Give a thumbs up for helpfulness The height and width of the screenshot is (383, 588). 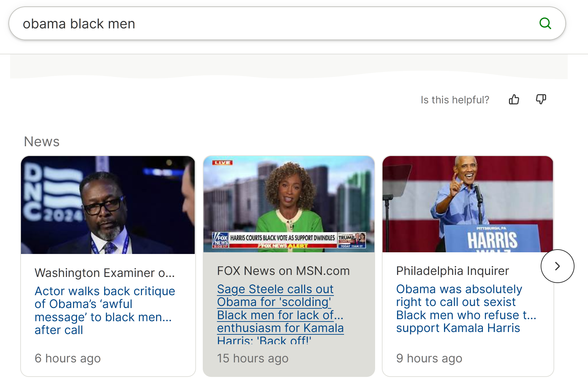tap(514, 100)
